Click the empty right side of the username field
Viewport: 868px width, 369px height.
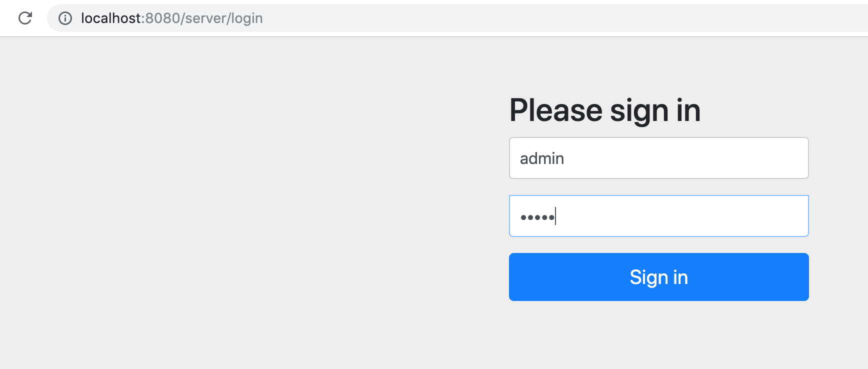pos(725,158)
